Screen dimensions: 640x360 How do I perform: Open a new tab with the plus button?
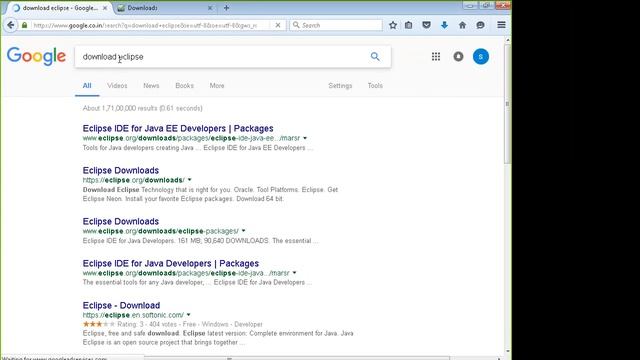coord(227,8)
